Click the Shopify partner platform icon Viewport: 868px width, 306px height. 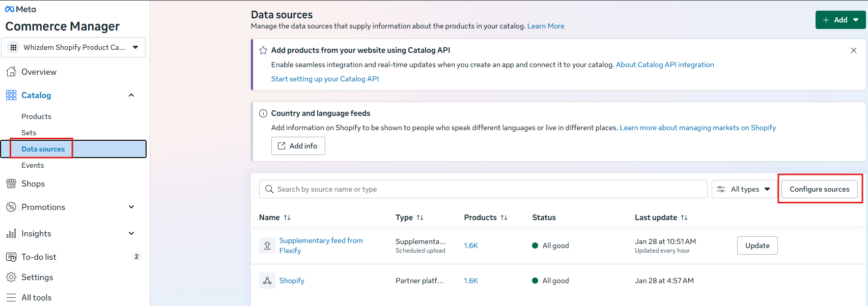[x=267, y=281]
